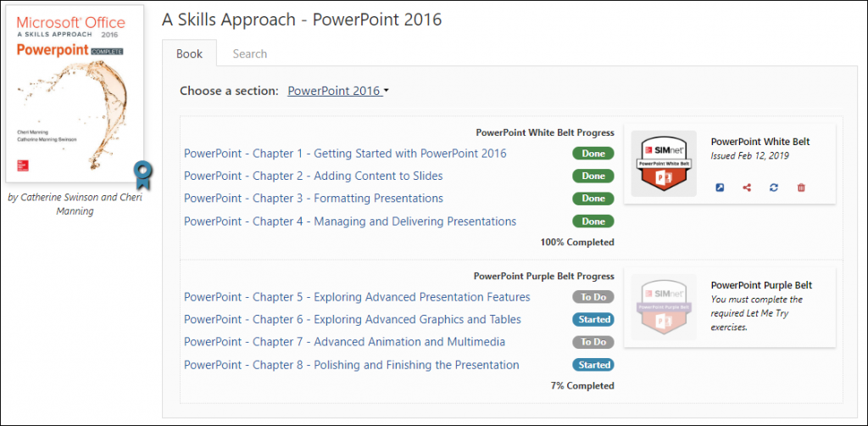Click the open badge icon under White Belt
The width and height of the screenshot is (868, 426).
720,188
